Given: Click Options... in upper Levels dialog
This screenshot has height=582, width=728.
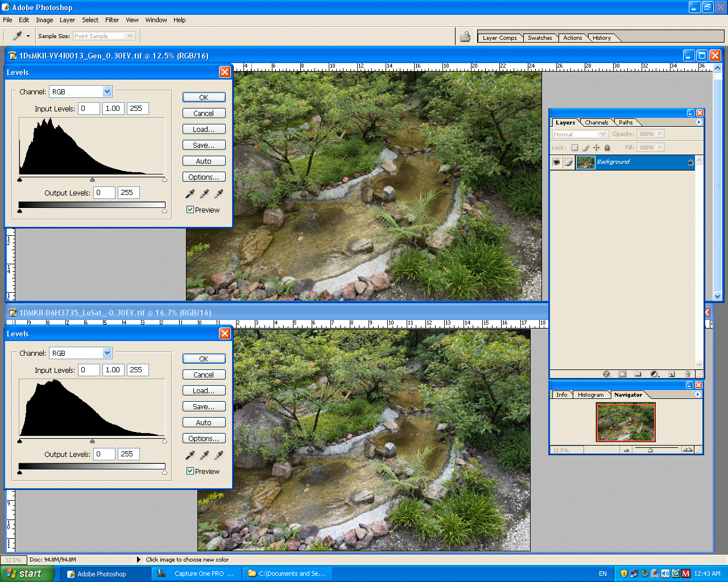Looking at the screenshot, I should [204, 177].
